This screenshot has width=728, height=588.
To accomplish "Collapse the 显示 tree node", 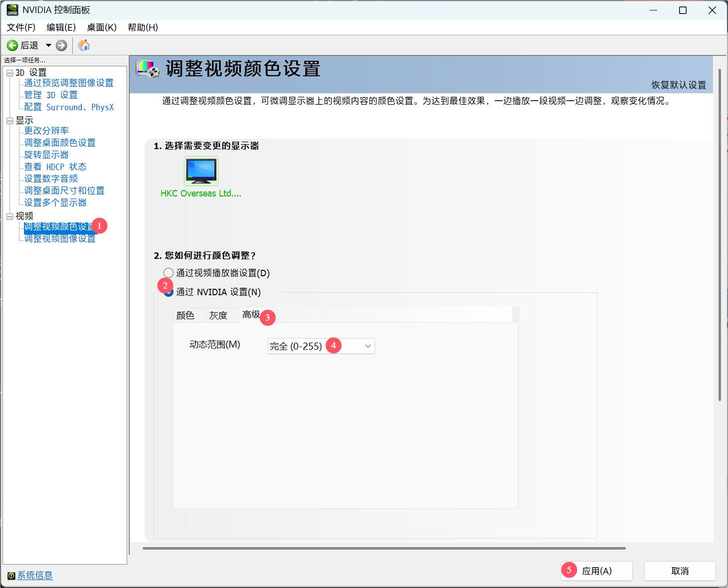I will 9,121.
